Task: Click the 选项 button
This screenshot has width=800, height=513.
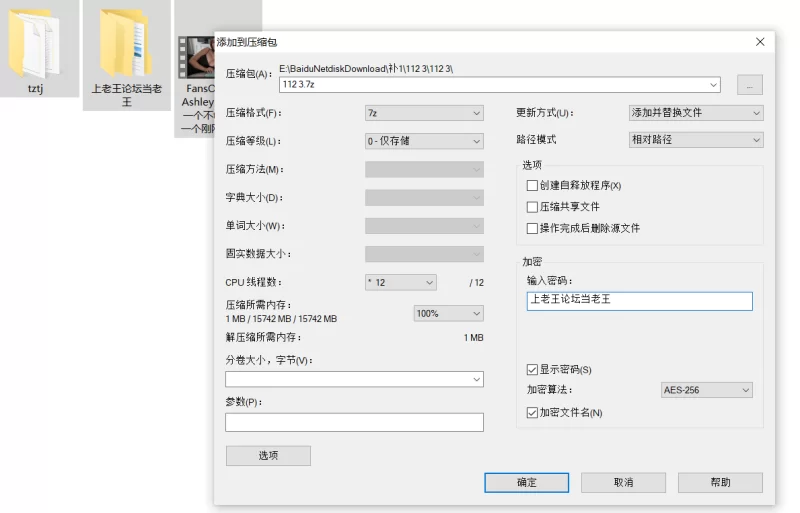Action: (x=268, y=456)
